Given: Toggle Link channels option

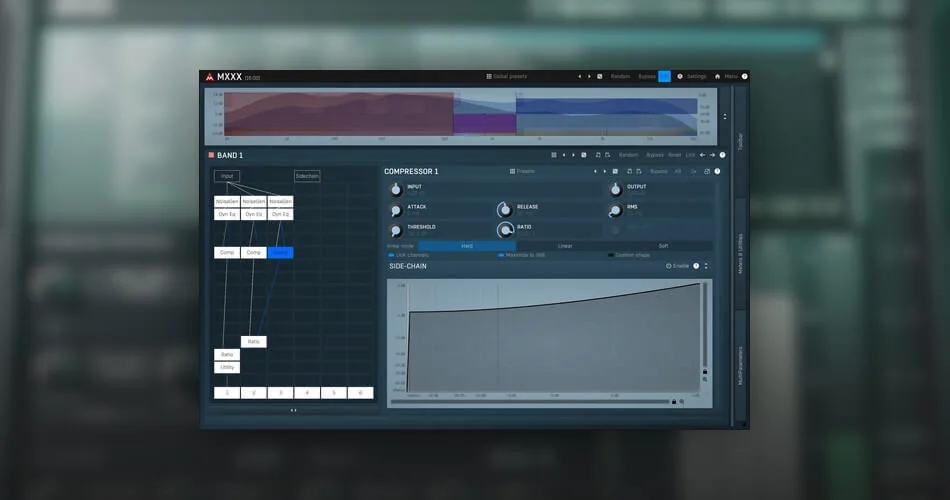Looking at the screenshot, I should (x=409, y=255).
